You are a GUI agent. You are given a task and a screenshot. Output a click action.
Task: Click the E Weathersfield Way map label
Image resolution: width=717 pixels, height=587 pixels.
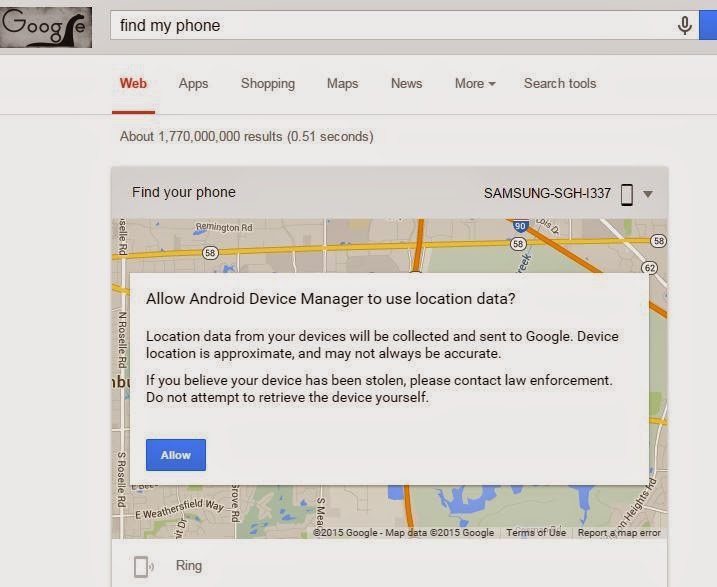click(x=179, y=509)
